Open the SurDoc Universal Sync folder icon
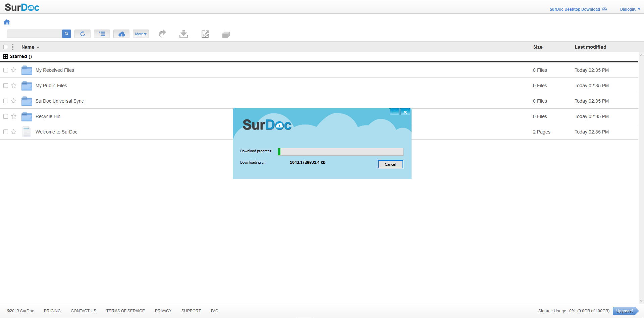 click(27, 101)
